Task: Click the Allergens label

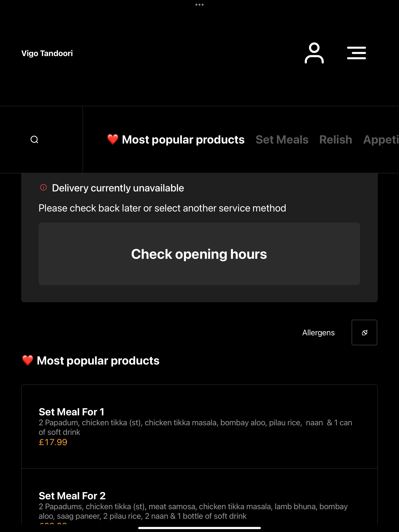Action: click(x=318, y=333)
